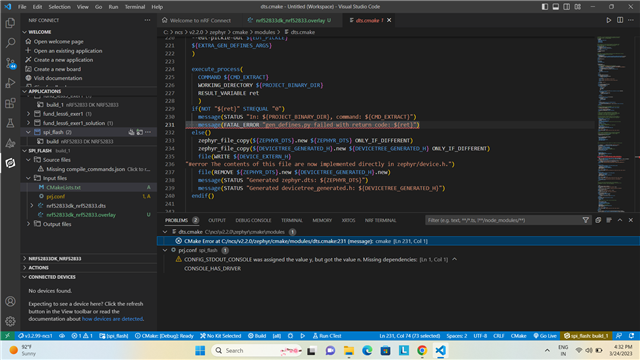Click the errors and warnings status count
This screenshot has height=360, width=640.
[x=82, y=336]
